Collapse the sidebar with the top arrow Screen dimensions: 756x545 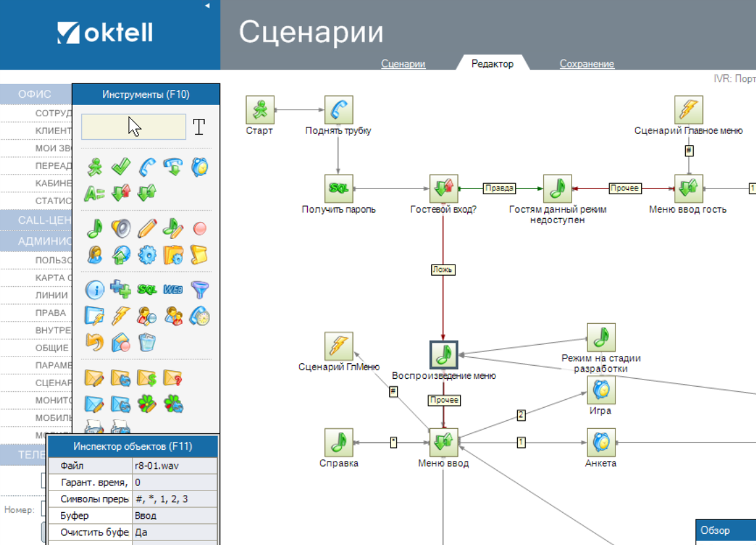(x=207, y=5)
